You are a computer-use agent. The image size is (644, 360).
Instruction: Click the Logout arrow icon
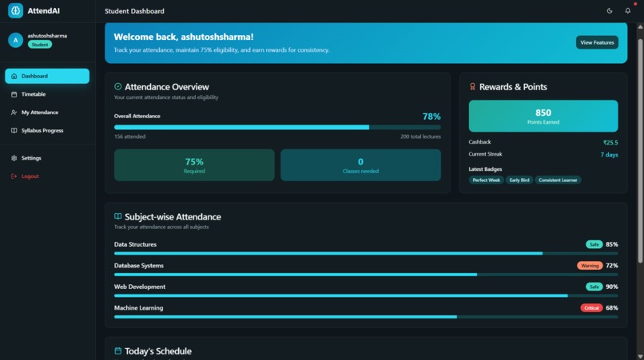[14, 176]
